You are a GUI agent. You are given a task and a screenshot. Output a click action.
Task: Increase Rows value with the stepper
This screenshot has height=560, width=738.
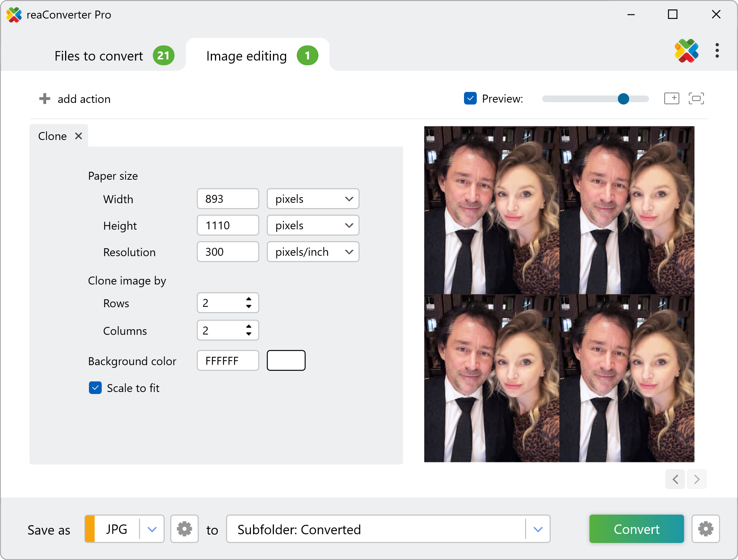click(249, 299)
